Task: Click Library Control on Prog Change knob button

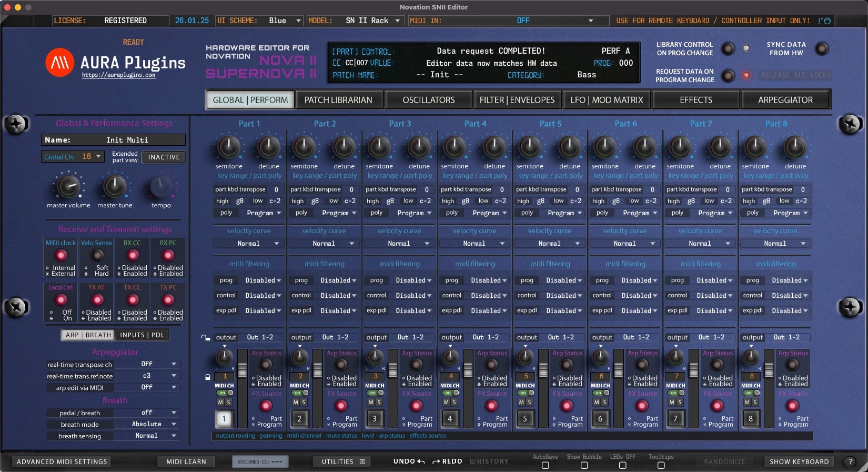Action: pos(728,49)
